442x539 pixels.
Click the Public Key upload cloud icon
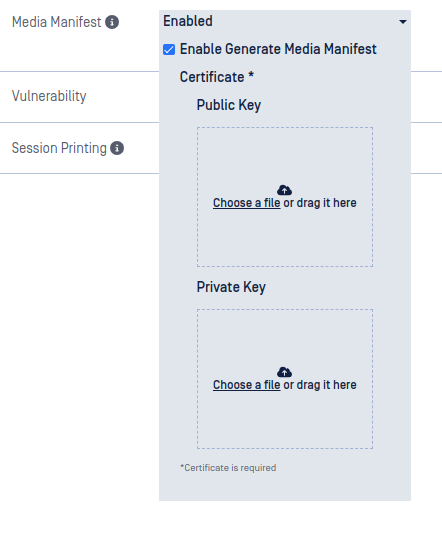click(284, 190)
